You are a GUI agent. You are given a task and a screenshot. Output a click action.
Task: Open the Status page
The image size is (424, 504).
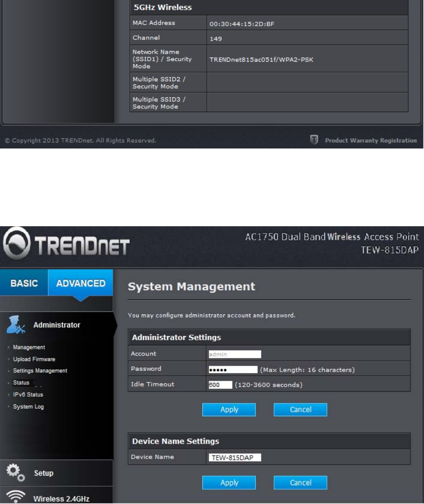pos(21,383)
